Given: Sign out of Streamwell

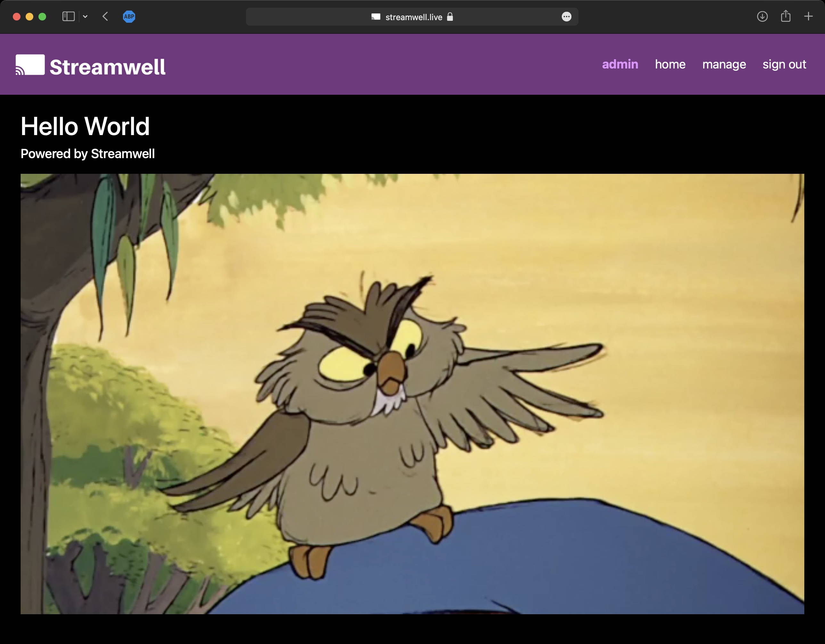Looking at the screenshot, I should 784,65.
